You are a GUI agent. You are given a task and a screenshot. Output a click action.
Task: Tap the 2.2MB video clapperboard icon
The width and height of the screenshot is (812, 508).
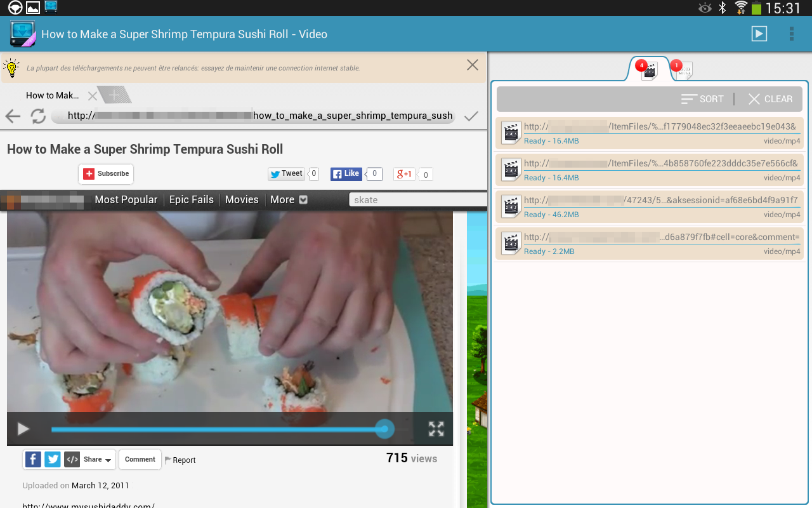pyautogui.click(x=511, y=243)
